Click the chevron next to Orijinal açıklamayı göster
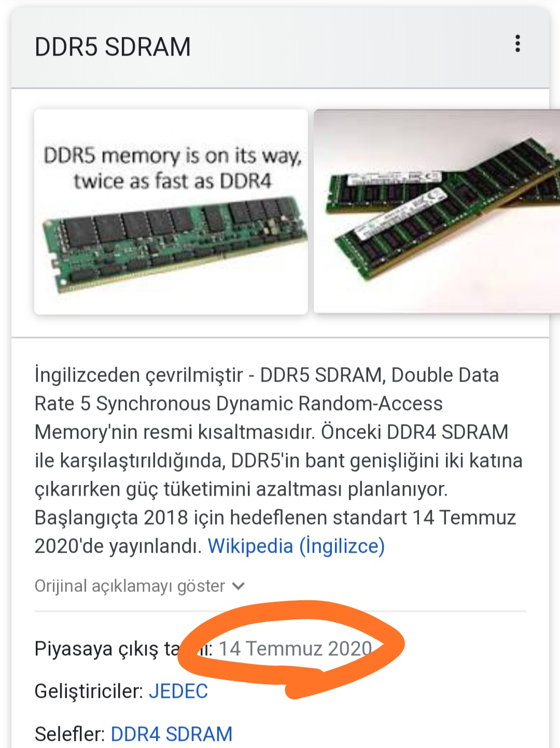Image resolution: width=560 pixels, height=748 pixels. click(238, 586)
